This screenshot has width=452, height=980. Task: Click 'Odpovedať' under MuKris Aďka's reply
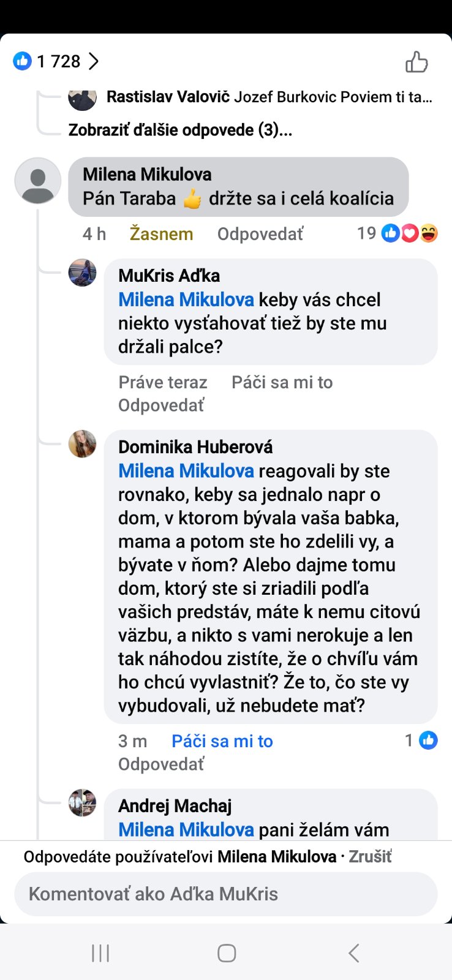click(161, 405)
